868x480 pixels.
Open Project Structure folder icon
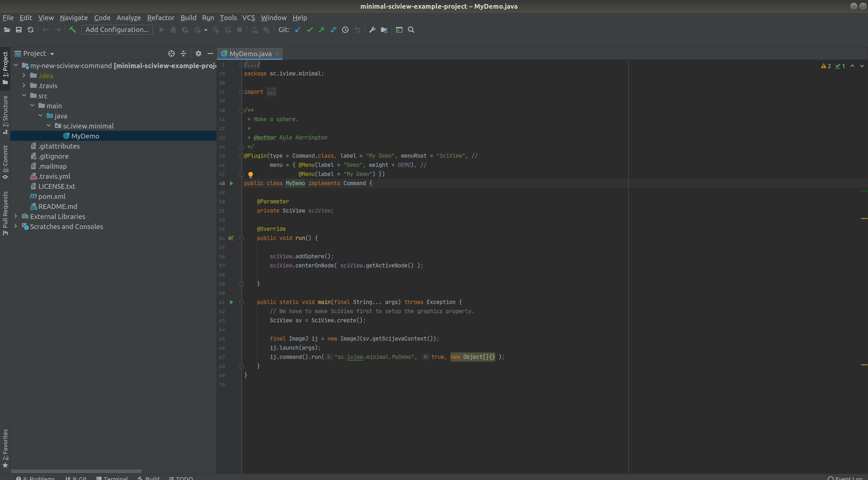pyautogui.click(x=384, y=30)
